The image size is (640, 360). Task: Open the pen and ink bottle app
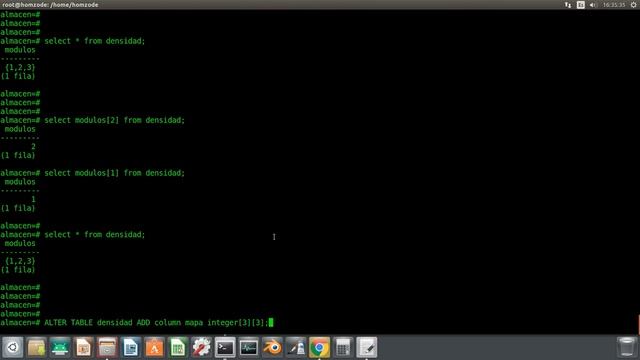click(296, 347)
